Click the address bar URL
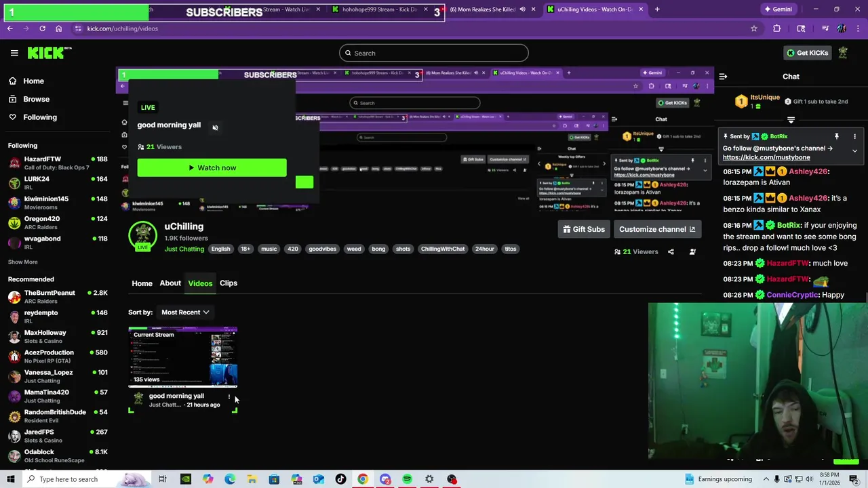This screenshot has height=488, width=868. coord(122,28)
